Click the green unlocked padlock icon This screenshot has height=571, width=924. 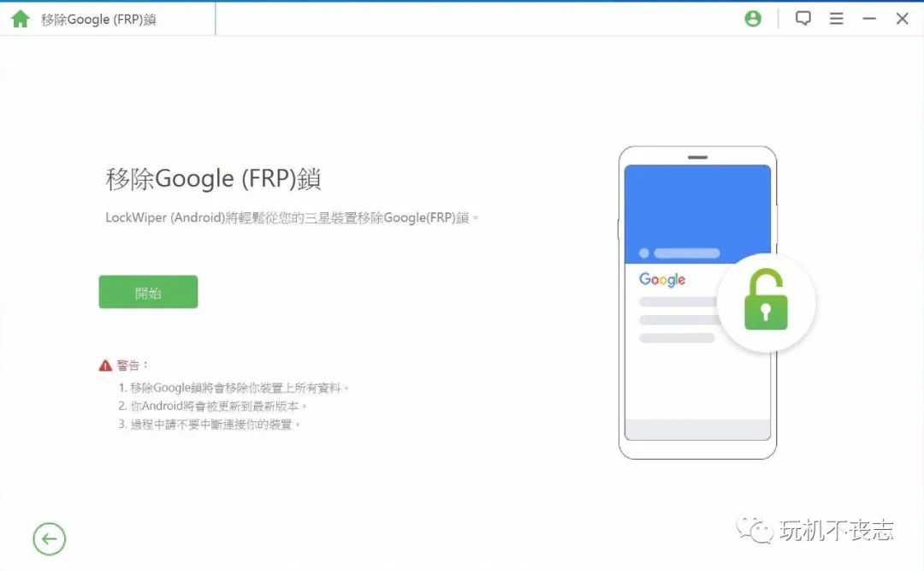coord(766,300)
